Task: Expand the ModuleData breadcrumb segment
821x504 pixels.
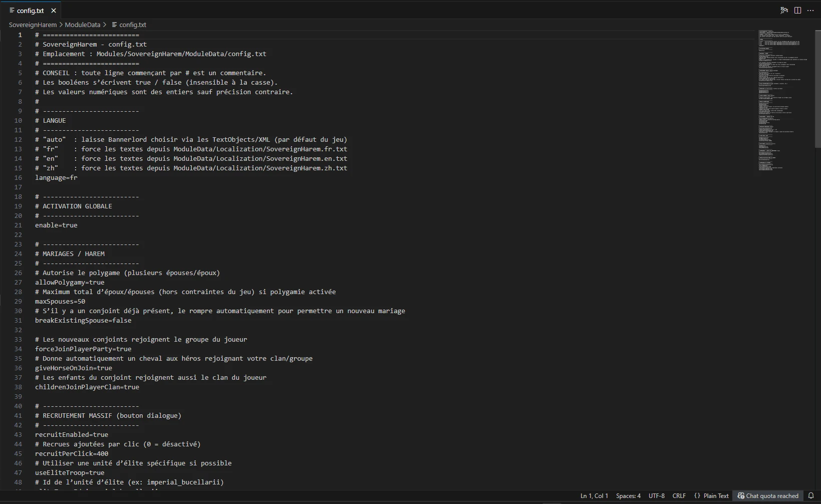Action: [x=83, y=25]
